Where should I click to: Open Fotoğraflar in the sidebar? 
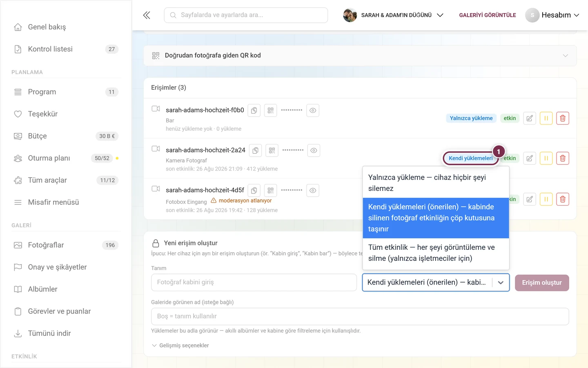[x=66, y=245]
